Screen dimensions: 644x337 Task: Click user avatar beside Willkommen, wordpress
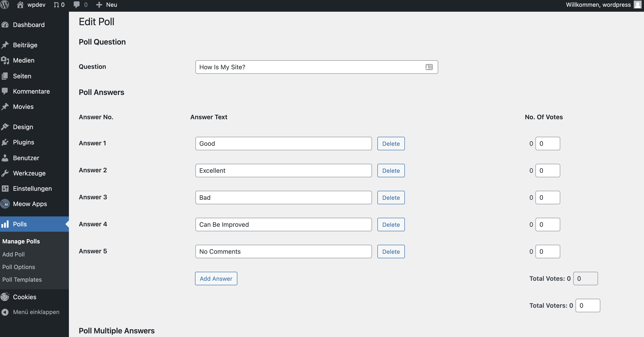637,5
